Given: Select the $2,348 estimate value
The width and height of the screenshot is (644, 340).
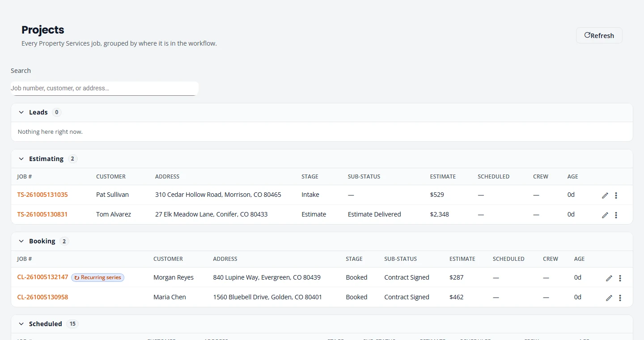Looking at the screenshot, I should (440, 214).
